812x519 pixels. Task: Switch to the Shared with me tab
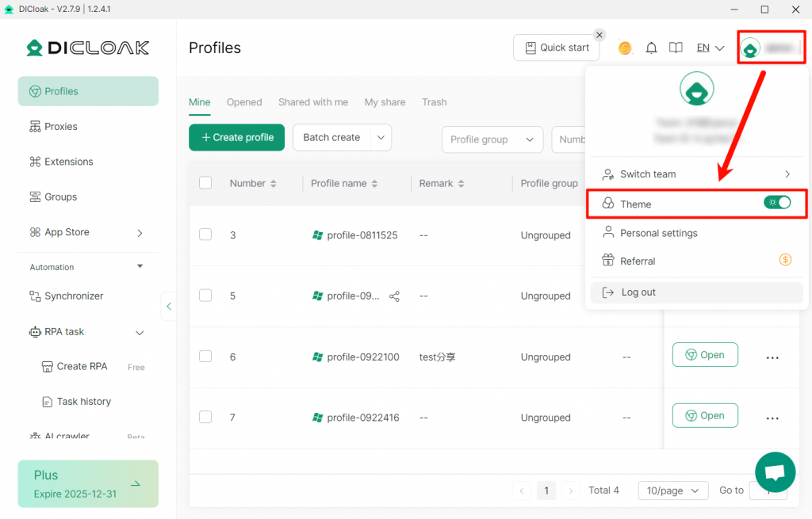pyautogui.click(x=312, y=102)
